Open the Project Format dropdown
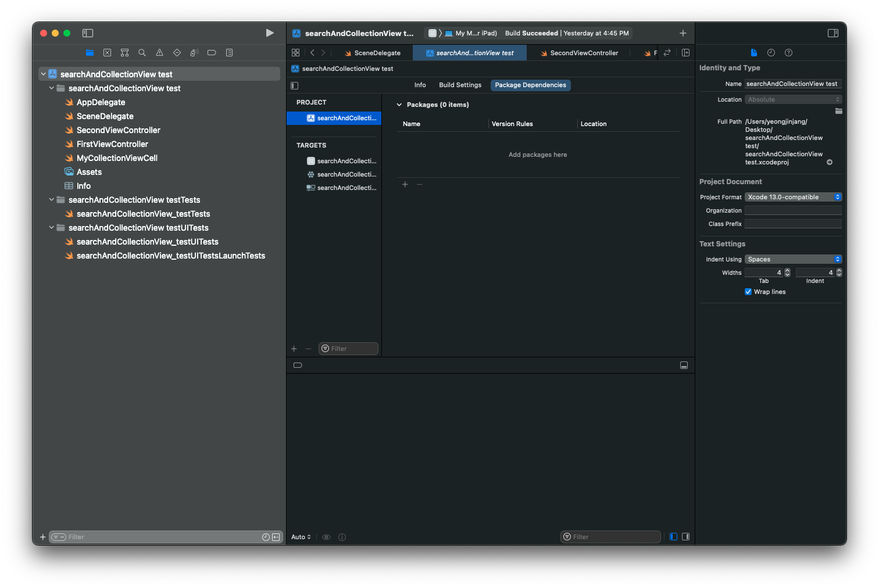This screenshot has height=588, width=879. click(794, 198)
